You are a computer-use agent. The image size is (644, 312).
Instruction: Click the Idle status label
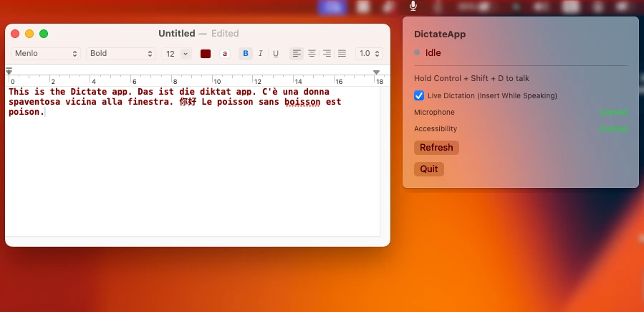click(x=433, y=52)
